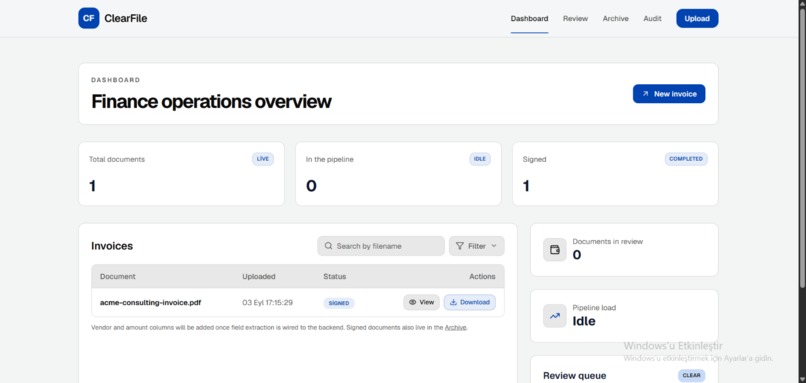Click the Pipeline load Idle value
The image size is (806, 383).
click(584, 321)
